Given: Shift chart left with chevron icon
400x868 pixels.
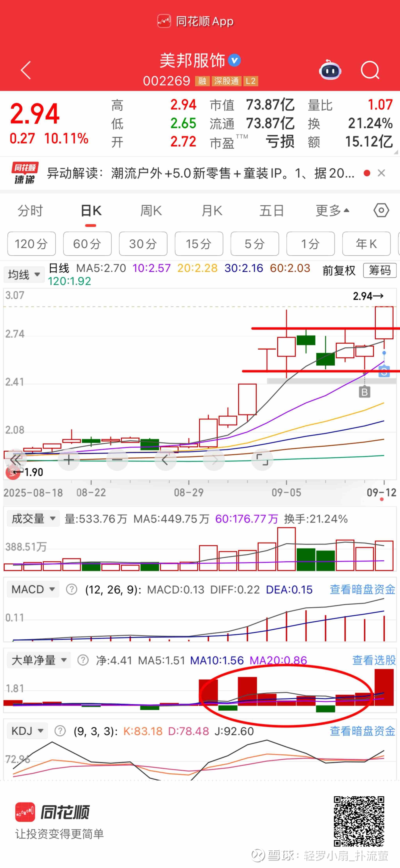Looking at the screenshot, I should (x=165, y=460).
